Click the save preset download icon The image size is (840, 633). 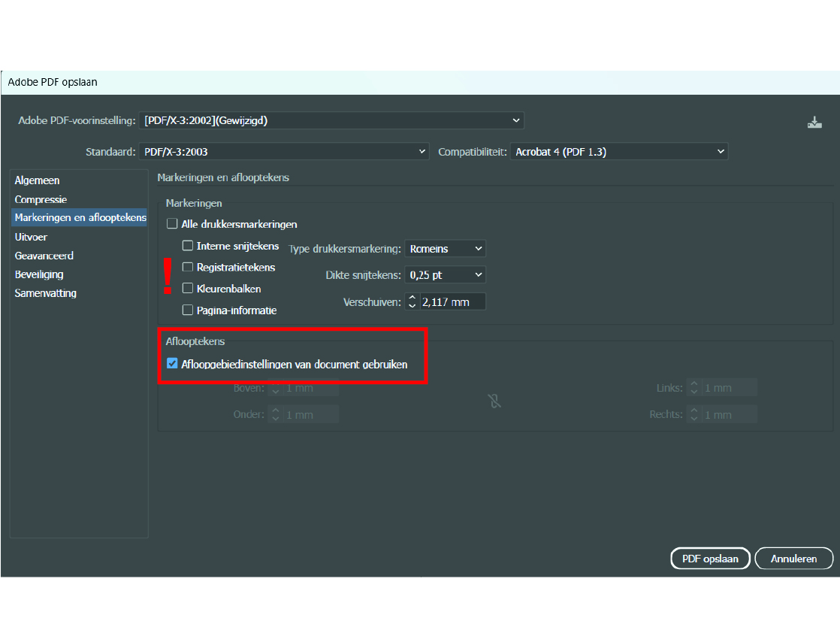[x=814, y=123]
